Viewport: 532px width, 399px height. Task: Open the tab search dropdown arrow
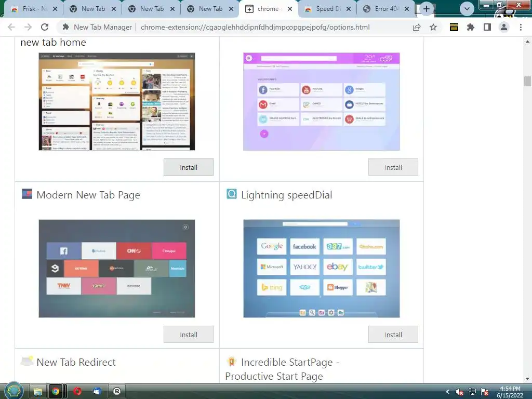pyautogui.click(x=467, y=9)
